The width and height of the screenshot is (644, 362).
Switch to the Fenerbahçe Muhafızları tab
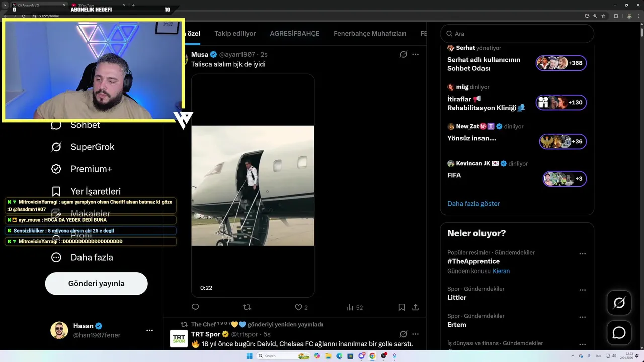370,34
